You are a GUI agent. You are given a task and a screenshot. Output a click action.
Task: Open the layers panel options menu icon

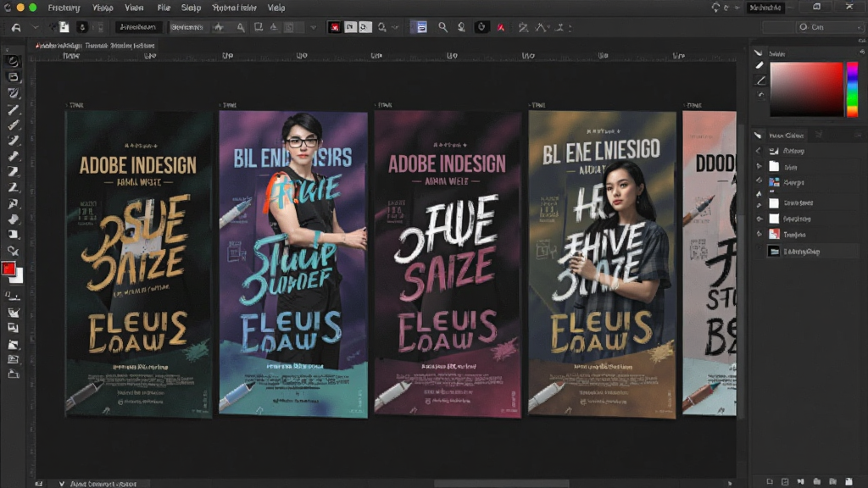pos(858,135)
